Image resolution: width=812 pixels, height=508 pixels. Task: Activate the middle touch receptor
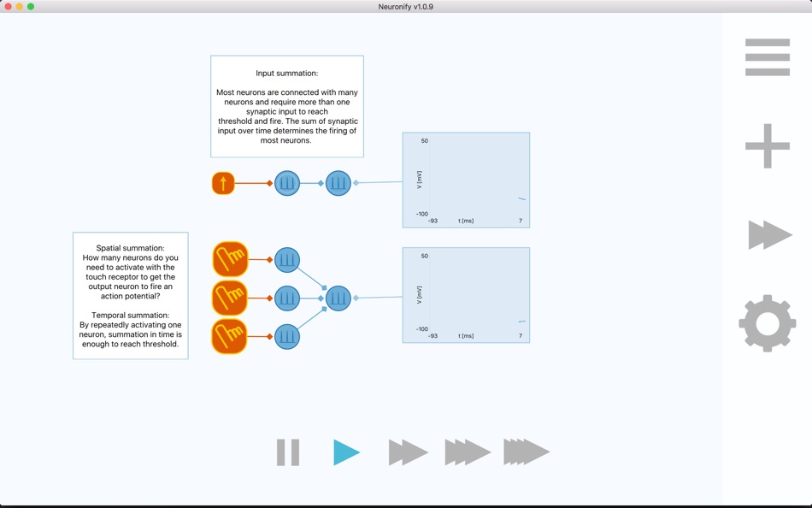pyautogui.click(x=230, y=298)
